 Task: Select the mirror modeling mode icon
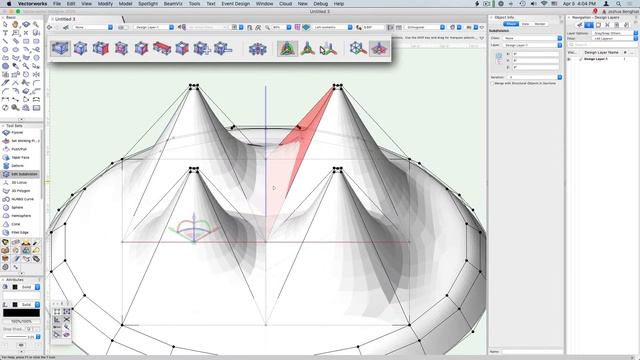pyautogui.click(x=258, y=49)
